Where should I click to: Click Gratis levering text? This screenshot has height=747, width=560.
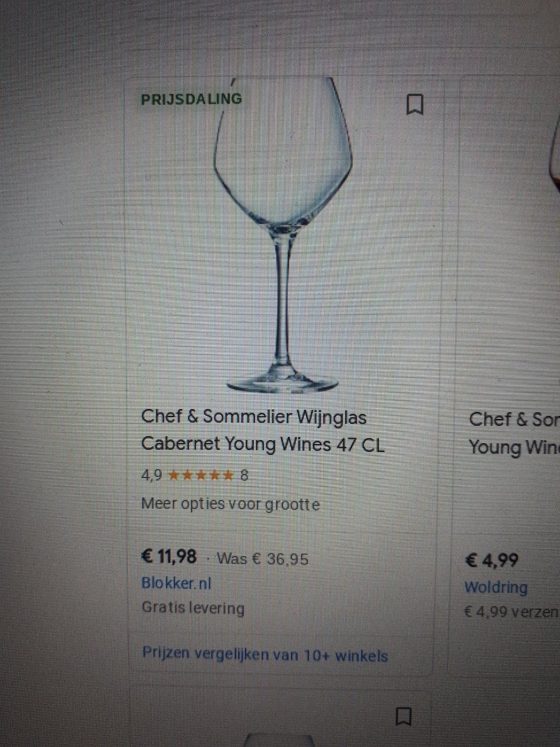tap(193, 608)
